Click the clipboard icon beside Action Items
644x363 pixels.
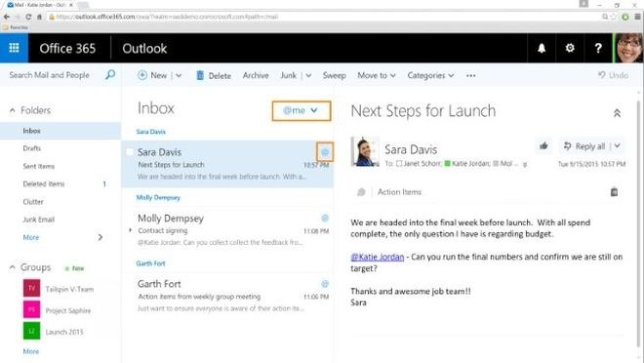coord(614,192)
